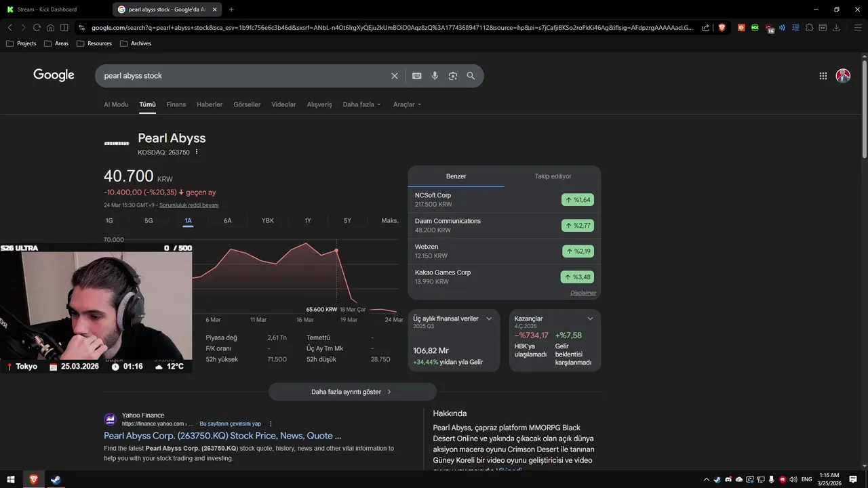Open the Brave app in the Windows taskbar

(x=34, y=479)
